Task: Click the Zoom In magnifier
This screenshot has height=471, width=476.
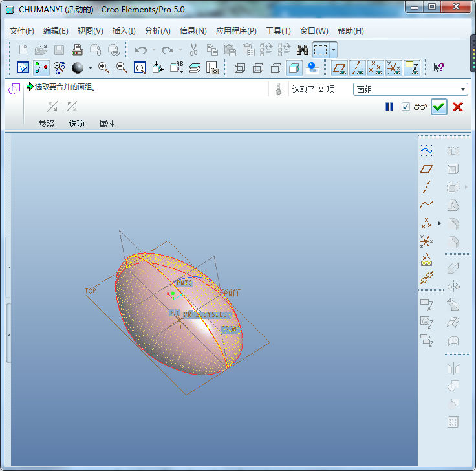Action: [103, 68]
